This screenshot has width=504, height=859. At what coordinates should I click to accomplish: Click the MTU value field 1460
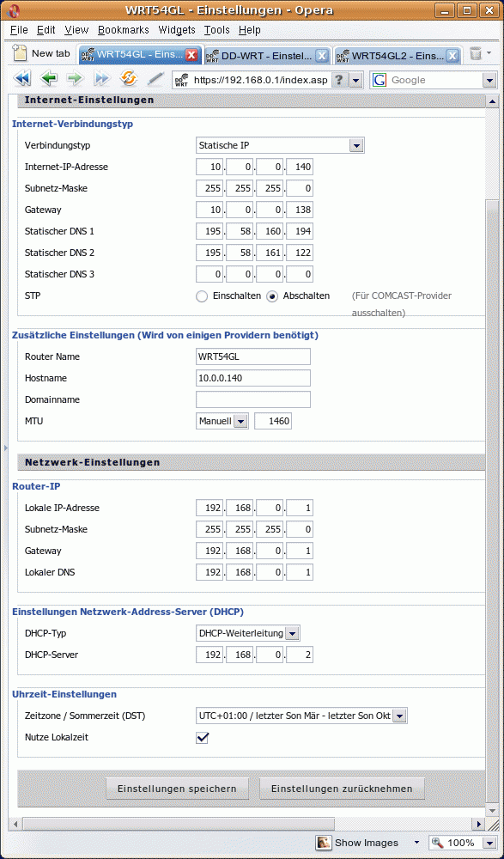click(x=273, y=421)
